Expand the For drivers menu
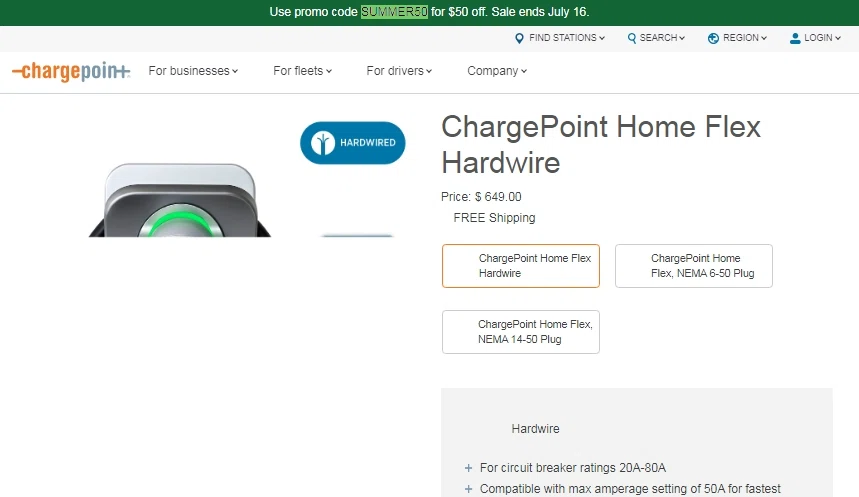This screenshot has height=497, width=859. pyautogui.click(x=399, y=71)
